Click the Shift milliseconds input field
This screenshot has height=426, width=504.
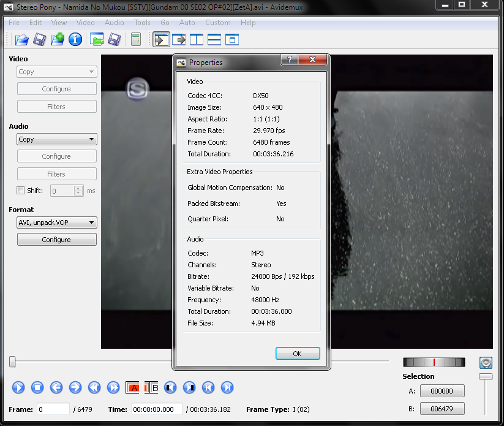pos(62,191)
